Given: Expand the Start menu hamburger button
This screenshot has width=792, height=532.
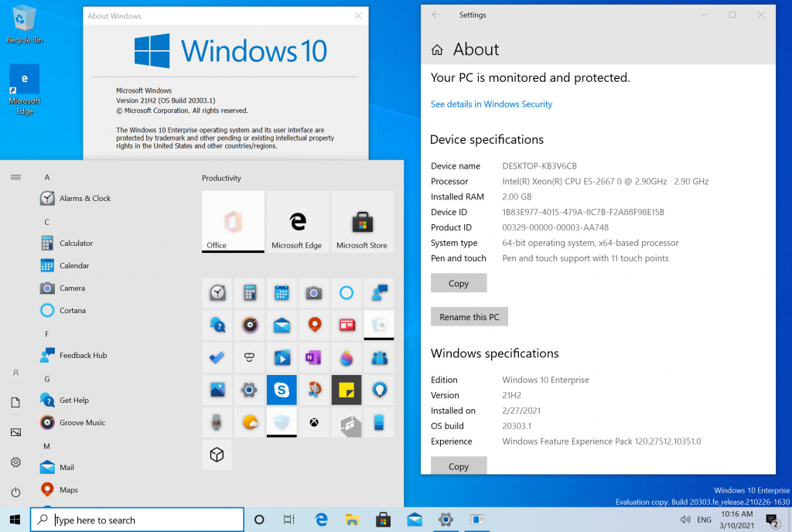Looking at the screenshot, I should tap(15, 177).
